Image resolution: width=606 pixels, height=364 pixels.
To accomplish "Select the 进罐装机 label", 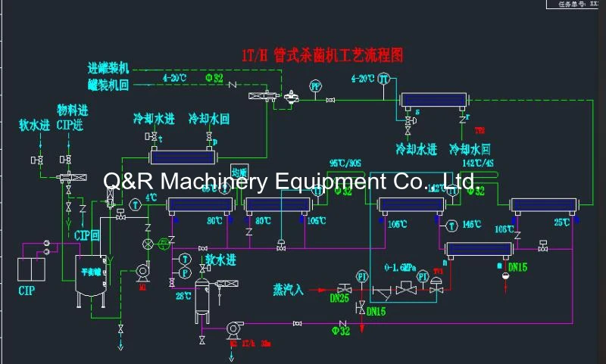I will [108, 68].
